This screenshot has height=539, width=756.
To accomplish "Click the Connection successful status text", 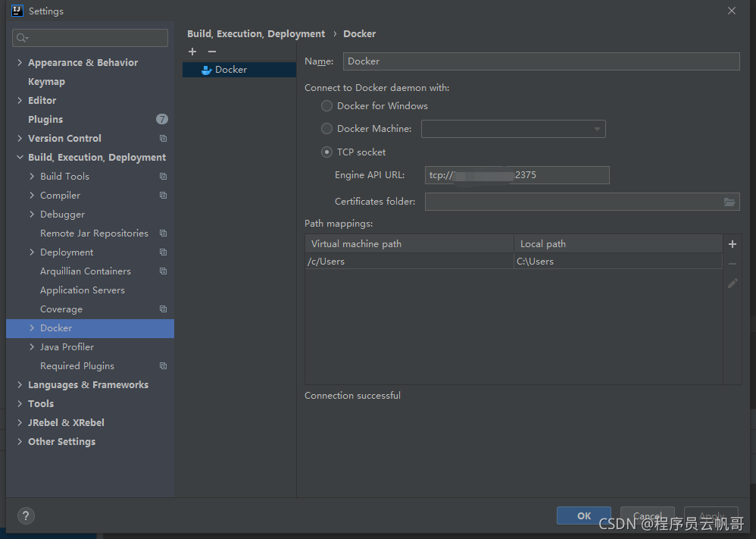I will [x=352, y=396].
